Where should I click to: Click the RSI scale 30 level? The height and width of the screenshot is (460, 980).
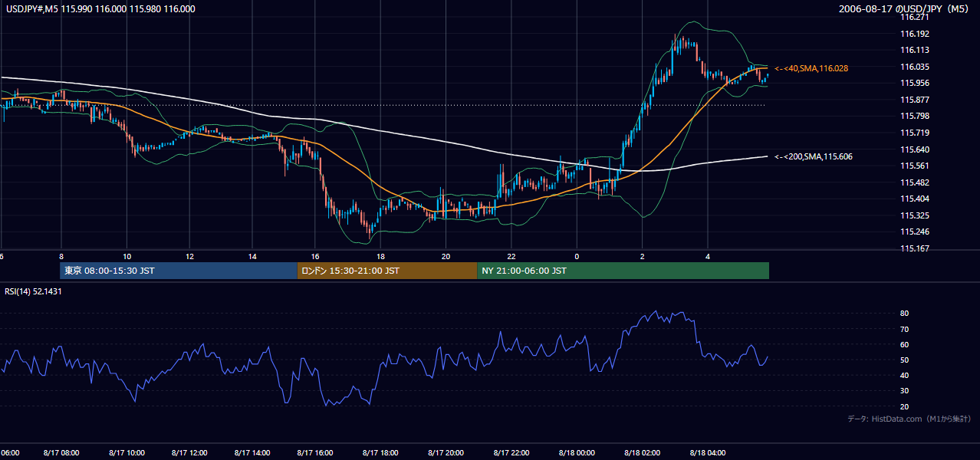[905, 391]
